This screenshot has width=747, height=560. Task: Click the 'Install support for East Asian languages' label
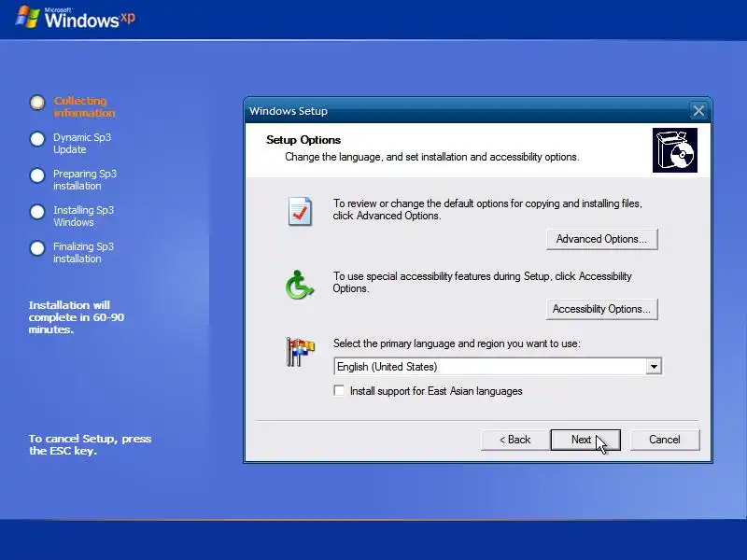(436, 391)
